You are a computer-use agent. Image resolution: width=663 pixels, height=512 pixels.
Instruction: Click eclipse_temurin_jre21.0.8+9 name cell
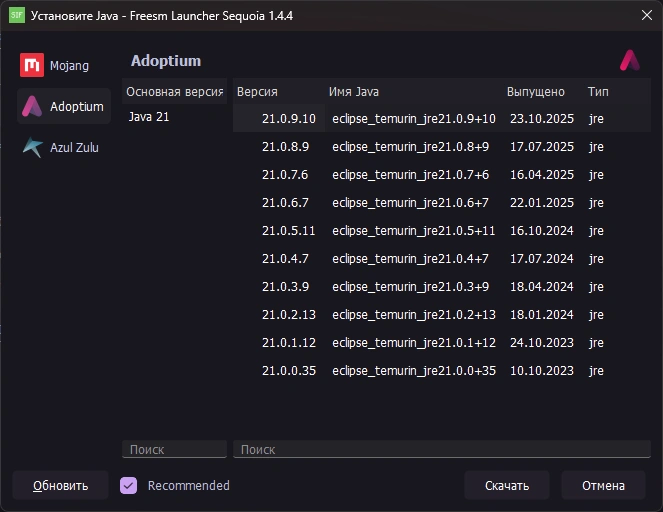[411, 146]
